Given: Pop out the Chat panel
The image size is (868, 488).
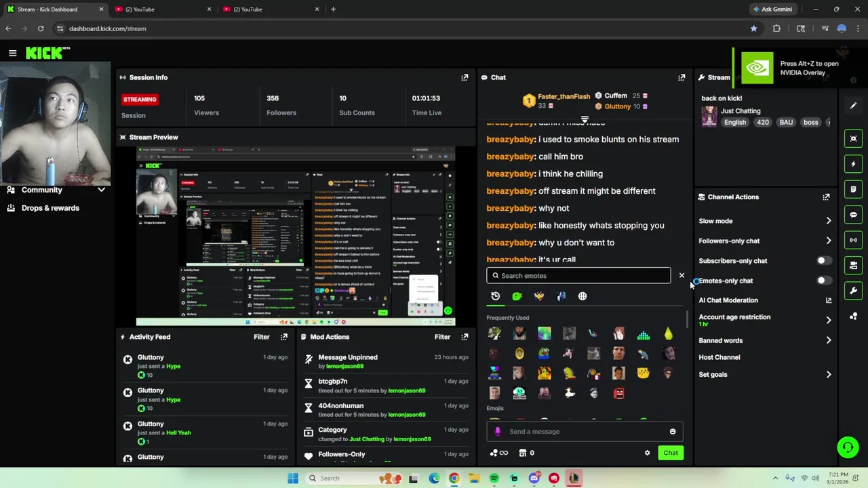Looking at the screenshot, I should point(682,77).
